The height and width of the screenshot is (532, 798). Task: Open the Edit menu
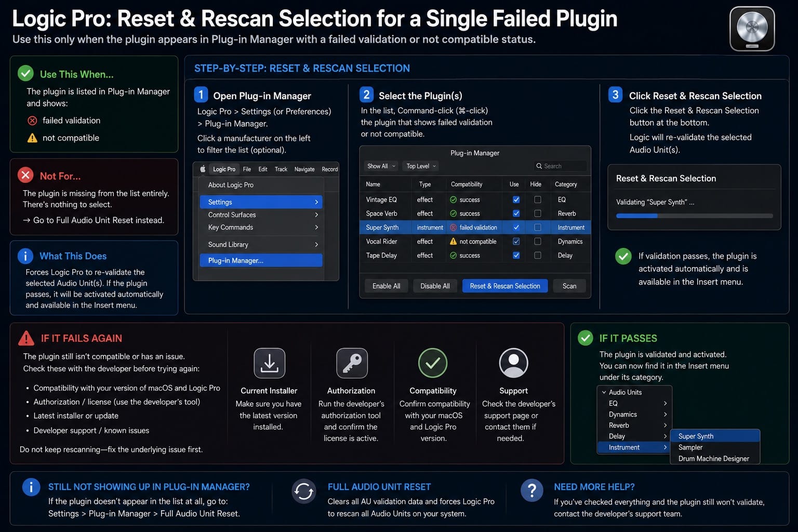tap(263, 169)
